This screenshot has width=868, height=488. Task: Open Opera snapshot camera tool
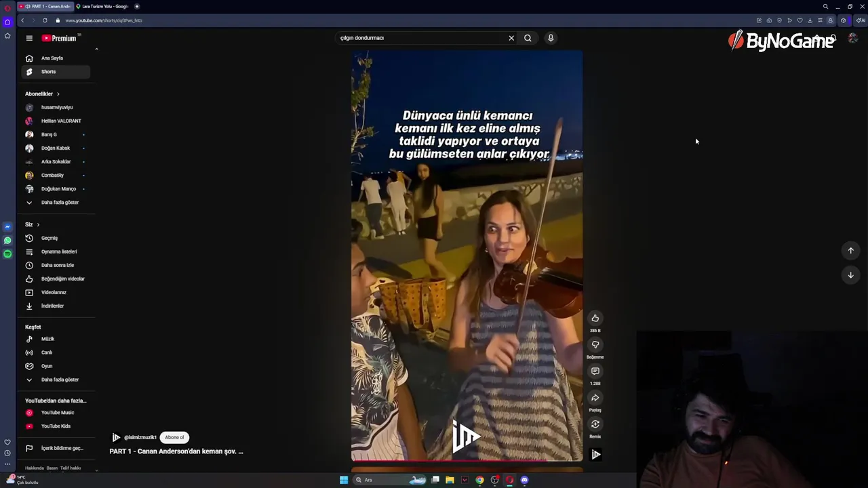click(769, 20)
